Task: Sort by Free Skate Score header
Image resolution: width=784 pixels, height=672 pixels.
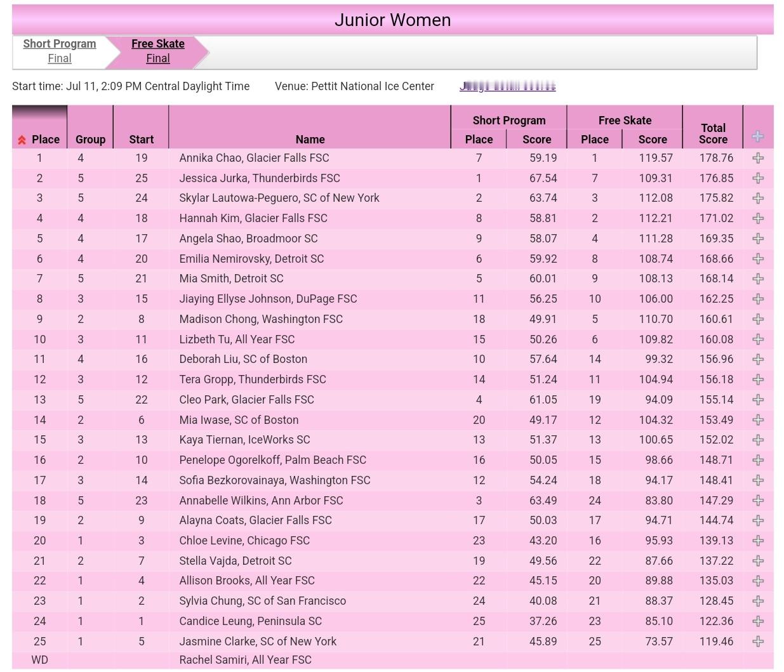Action: pyautogui.click(x=653, y=140)
